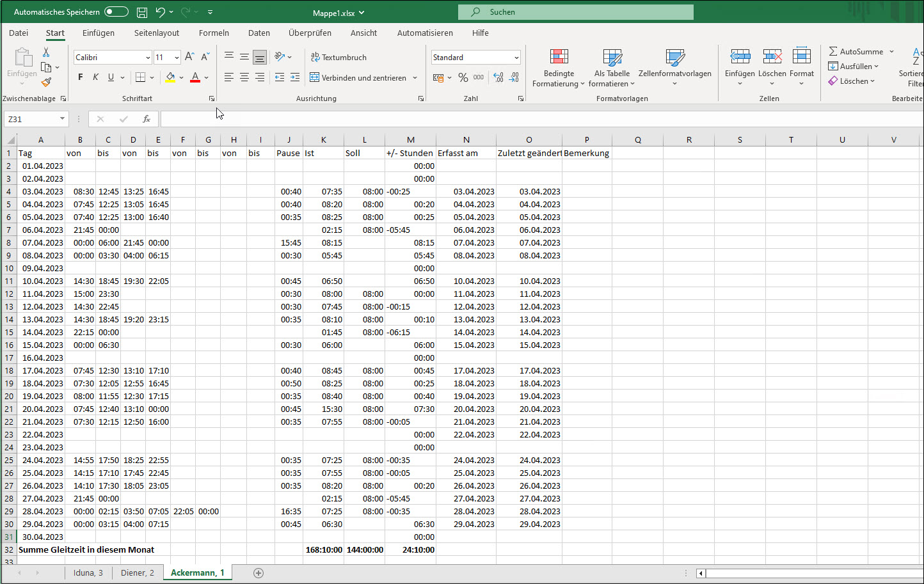Select the Diener, 2 sheet tab
The image size is (924, 584).
[x=138, y=573]
